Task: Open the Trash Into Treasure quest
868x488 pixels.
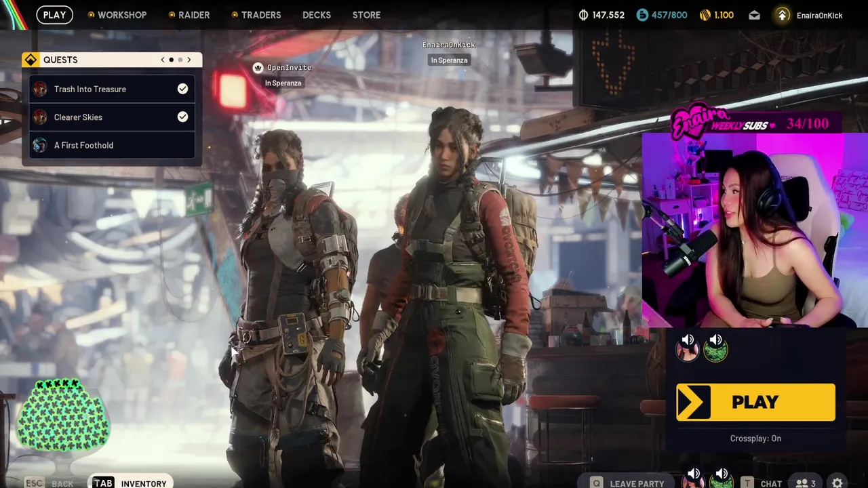Action: [113, 89]
